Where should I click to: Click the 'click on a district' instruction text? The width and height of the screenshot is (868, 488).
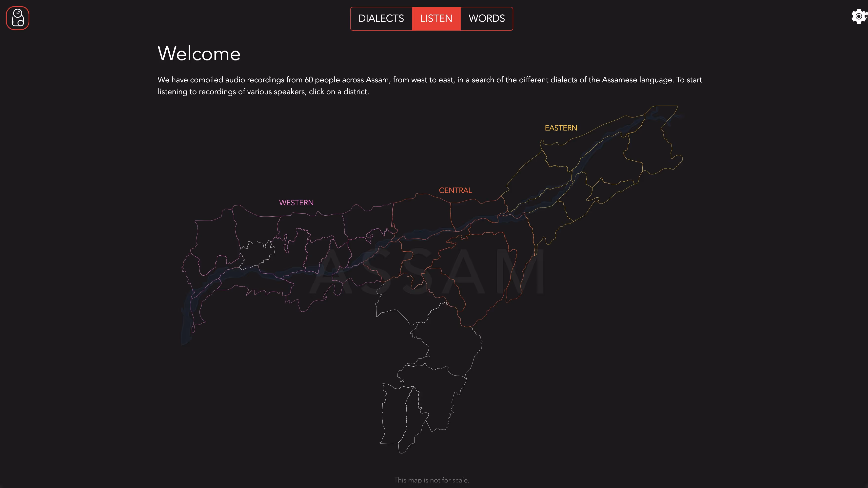pos(339,92)
